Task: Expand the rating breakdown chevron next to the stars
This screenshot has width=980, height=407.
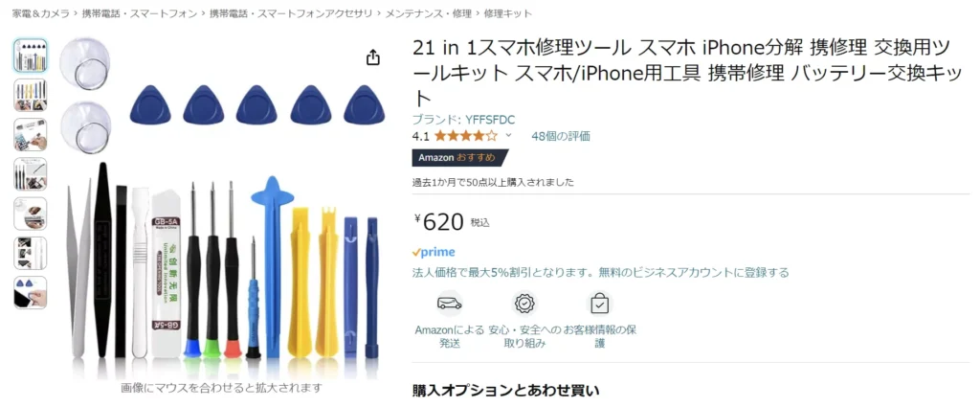Action: point(508,135)
